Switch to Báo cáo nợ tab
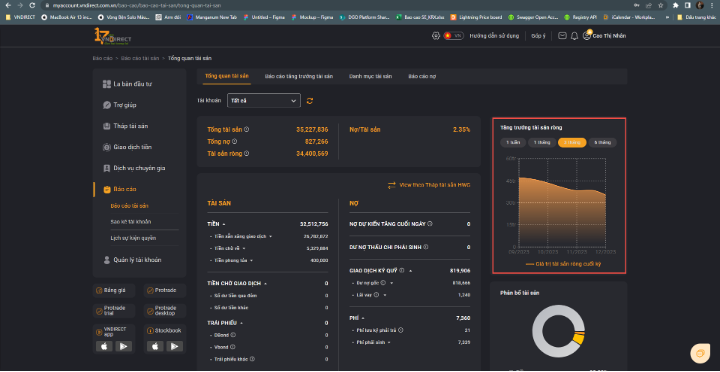This screenshot has height=372, width=720. (x=422, y=76)
